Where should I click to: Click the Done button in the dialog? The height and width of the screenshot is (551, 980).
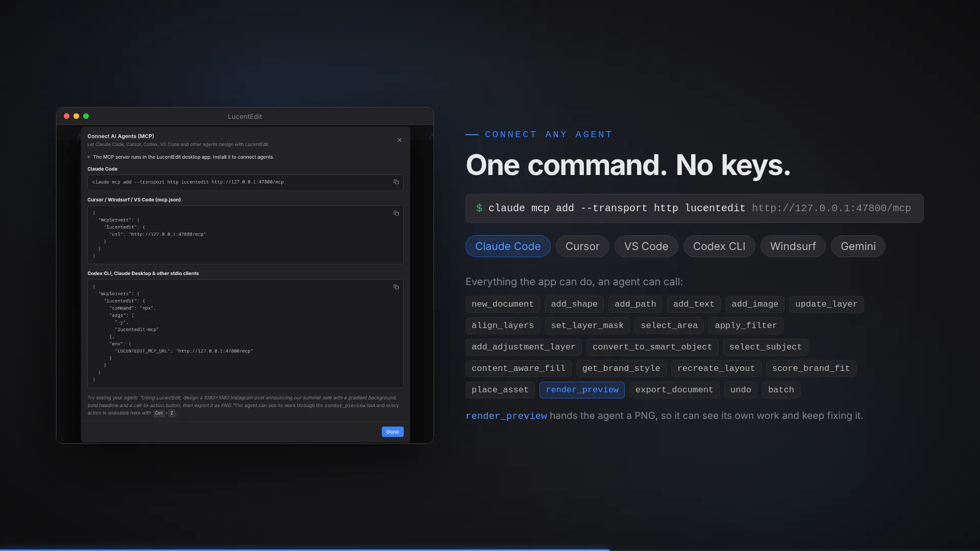pyautogui.click(x=393, y=432)
